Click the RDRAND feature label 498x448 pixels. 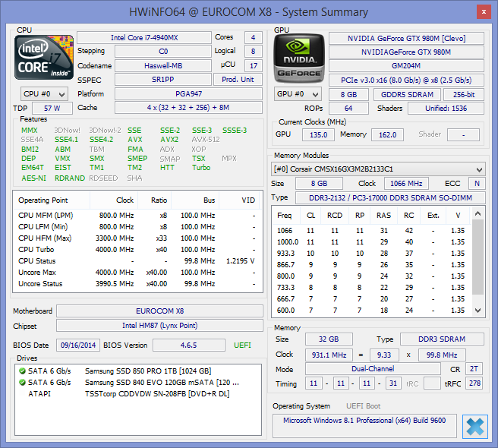[70, 178]
